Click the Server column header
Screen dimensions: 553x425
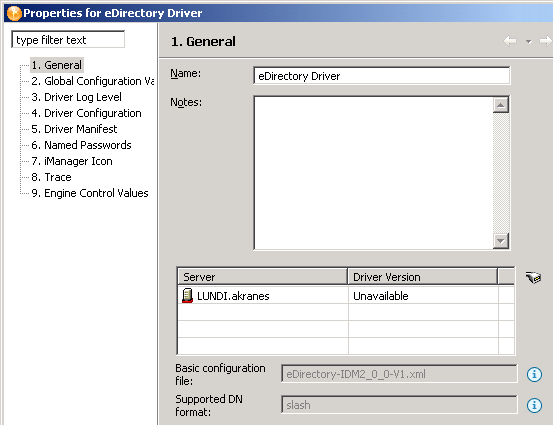coord(262,277)
